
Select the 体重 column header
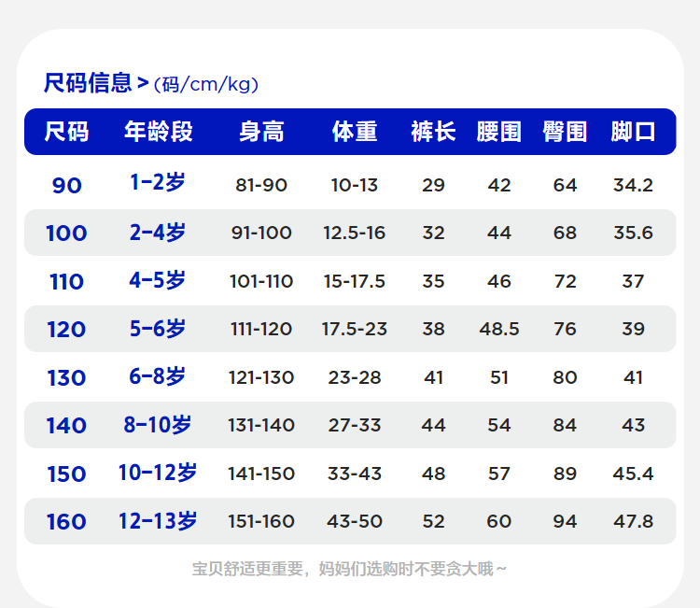[x=355, y=132]
